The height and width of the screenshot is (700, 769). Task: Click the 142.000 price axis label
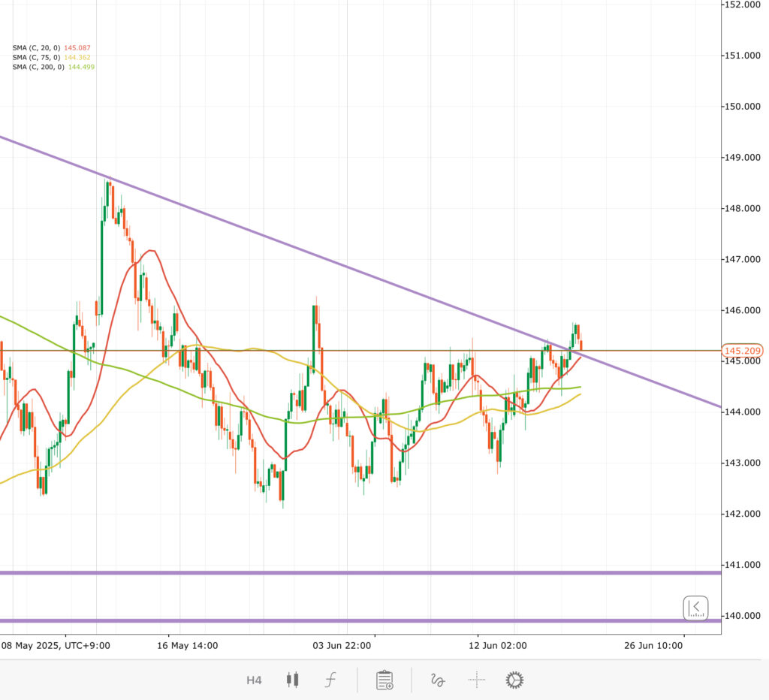(743, 514)
